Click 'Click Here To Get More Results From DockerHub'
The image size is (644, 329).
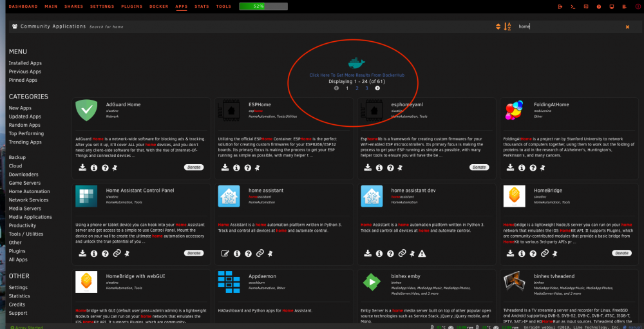pos(357,75)
